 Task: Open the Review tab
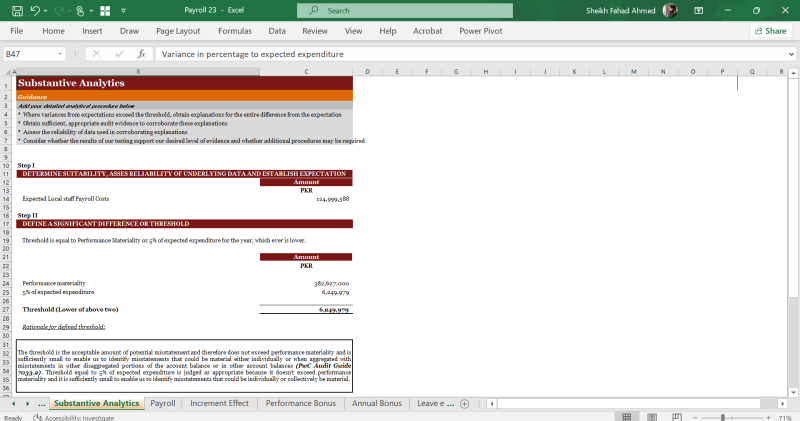[315, 31]
